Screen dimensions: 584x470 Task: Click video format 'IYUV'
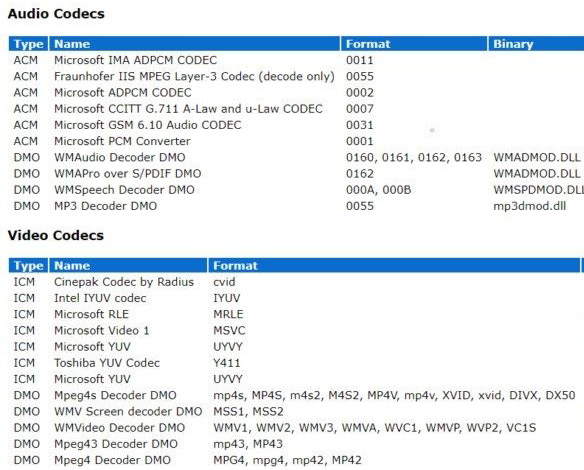pos(226,298)
